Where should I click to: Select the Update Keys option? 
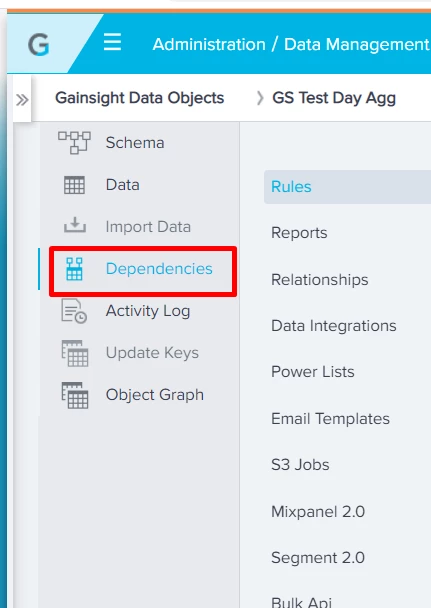152,353
